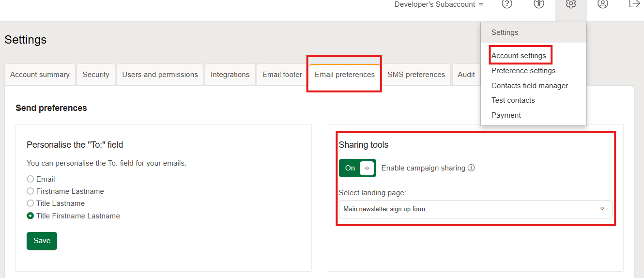Select the Email preferences tab
This screenshot has width=644, height=278.
(x=345, y=75)
